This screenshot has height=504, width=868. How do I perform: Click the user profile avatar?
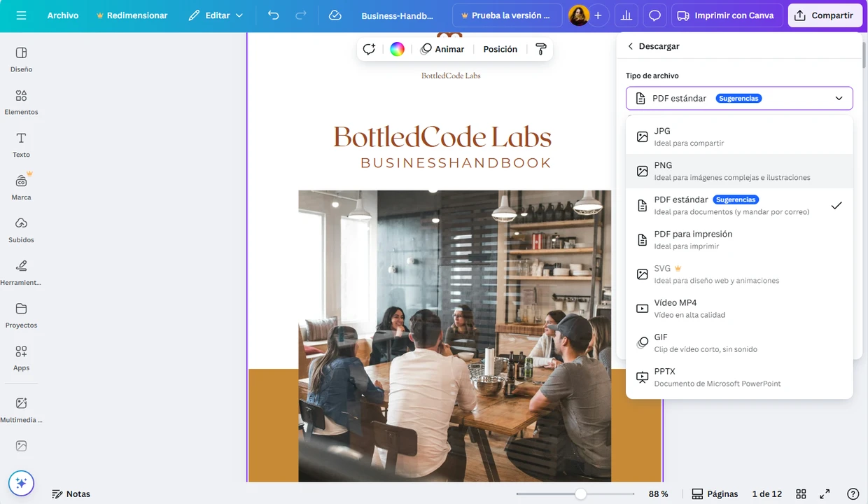[579, 15]
